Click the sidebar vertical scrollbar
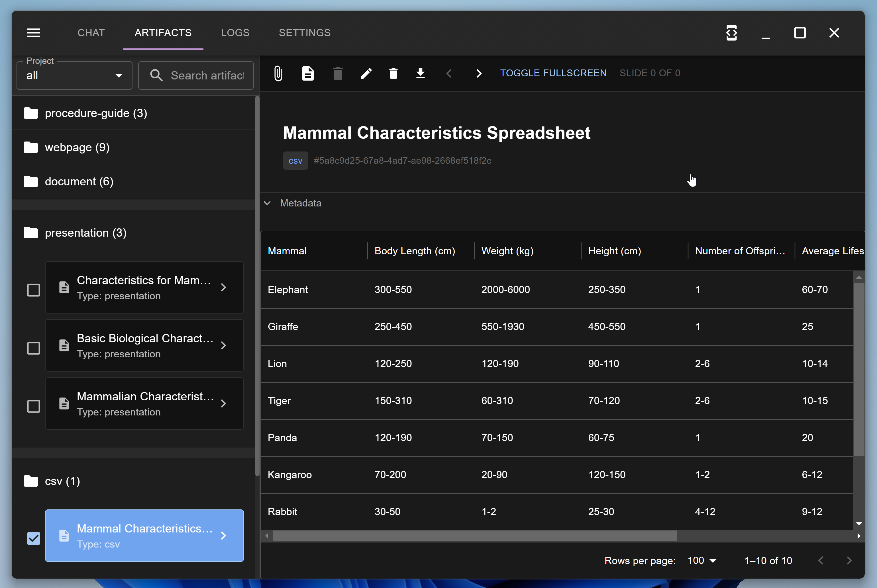The height and width of the screenshot is (588, 877). (258, 286)
